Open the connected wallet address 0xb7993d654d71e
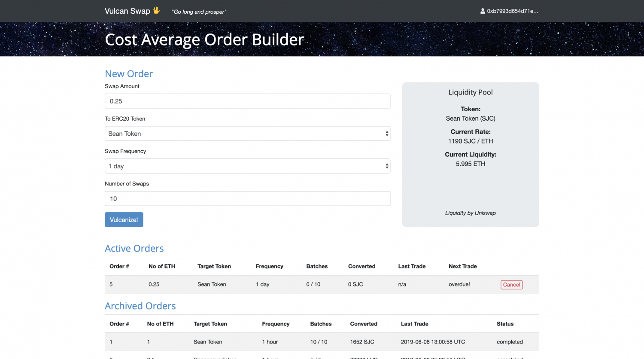The width and height of the screenshot is (644, 359). point(513,11)
